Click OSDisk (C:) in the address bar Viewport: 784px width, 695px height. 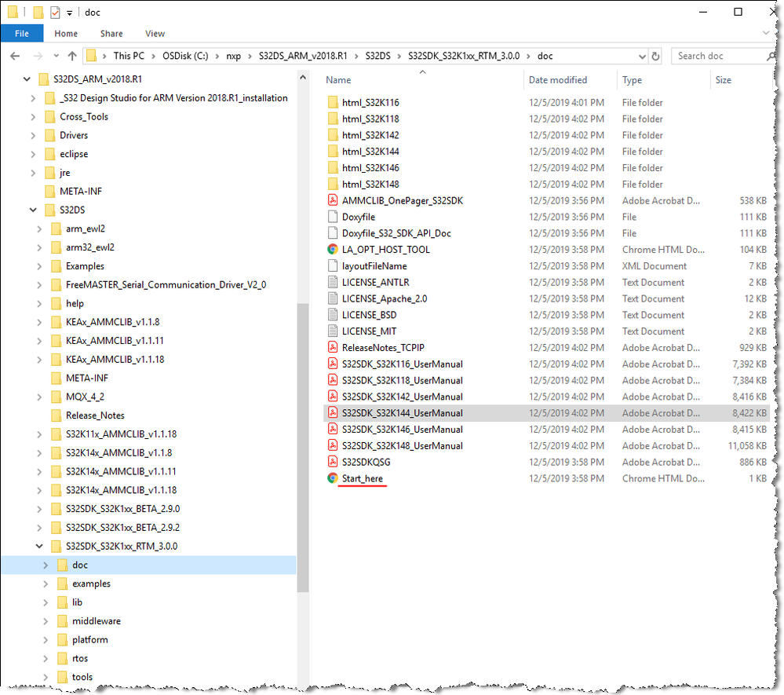[x=185, y=56]
